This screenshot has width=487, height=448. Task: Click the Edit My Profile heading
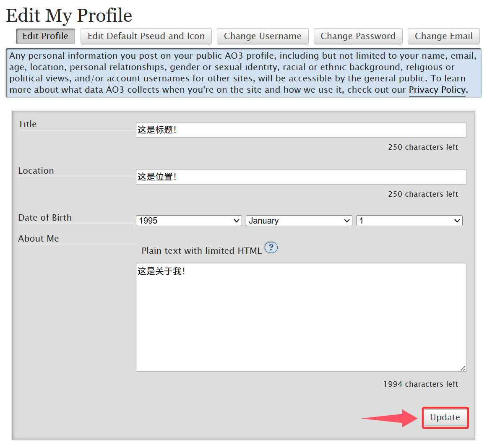click(x=69, y=16)
